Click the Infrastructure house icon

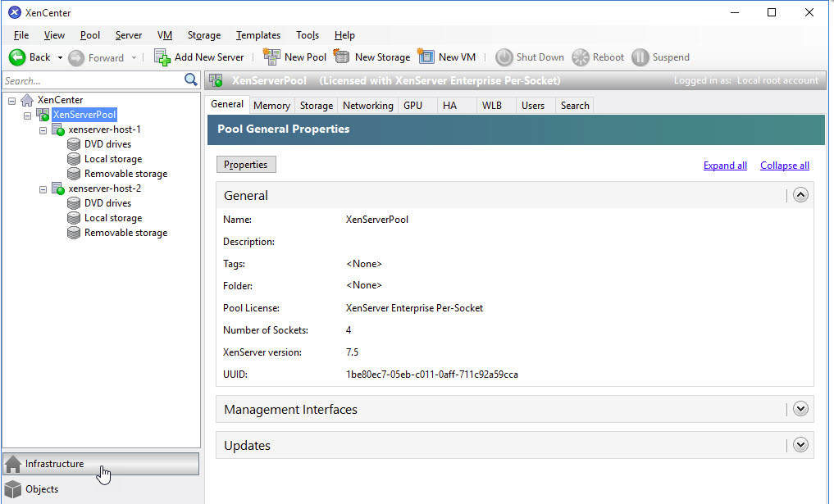coord(13,464)
